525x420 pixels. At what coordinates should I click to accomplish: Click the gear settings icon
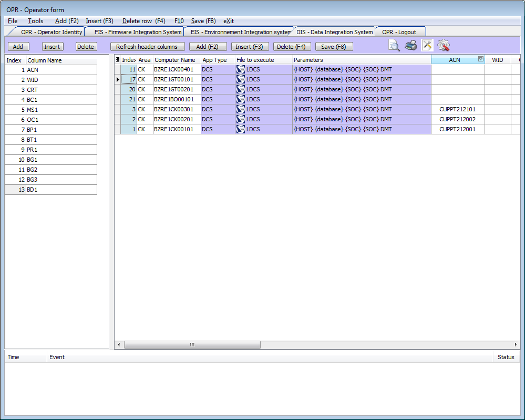click(444, 46)
